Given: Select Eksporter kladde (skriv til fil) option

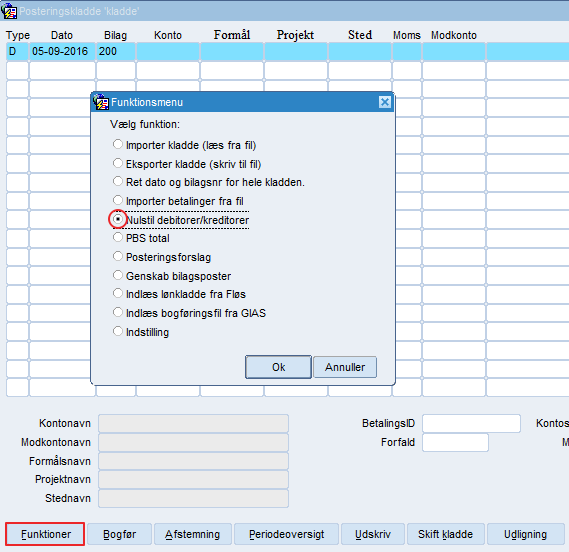Looking at the screenshot, I should [x=118, y=163].
